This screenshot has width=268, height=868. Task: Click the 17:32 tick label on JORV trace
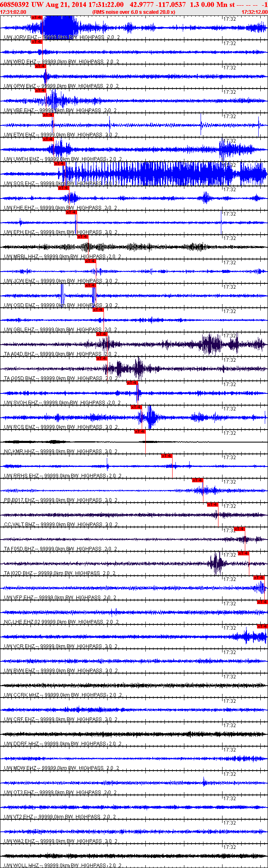coord(230,19)
